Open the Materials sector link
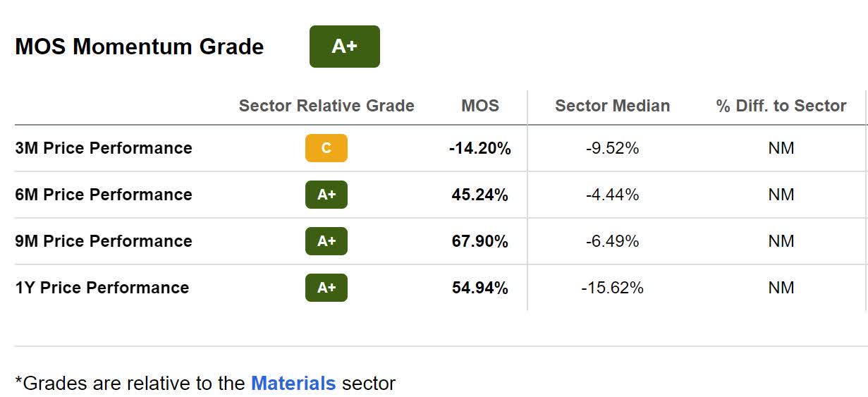The image size is (868, 397). point(293,384)
